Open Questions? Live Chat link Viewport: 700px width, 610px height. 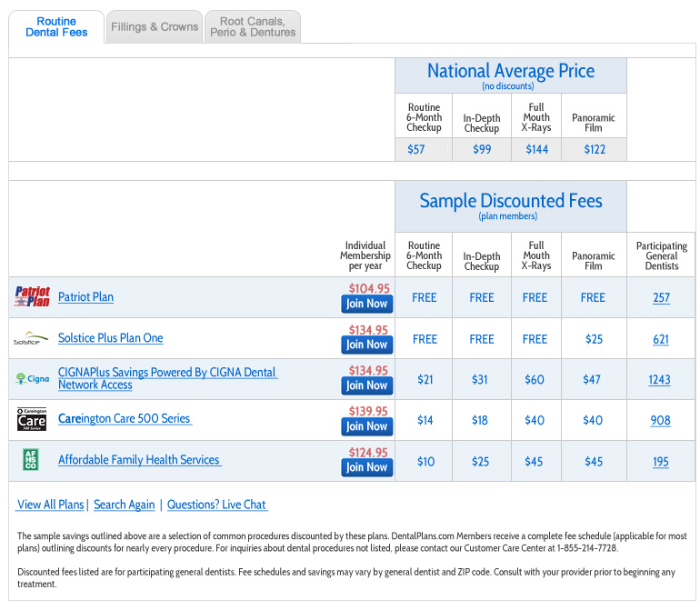217,505
